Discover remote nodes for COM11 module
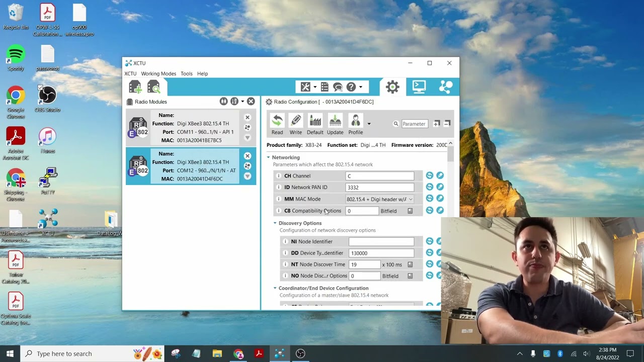 click(x=247, y=128)
